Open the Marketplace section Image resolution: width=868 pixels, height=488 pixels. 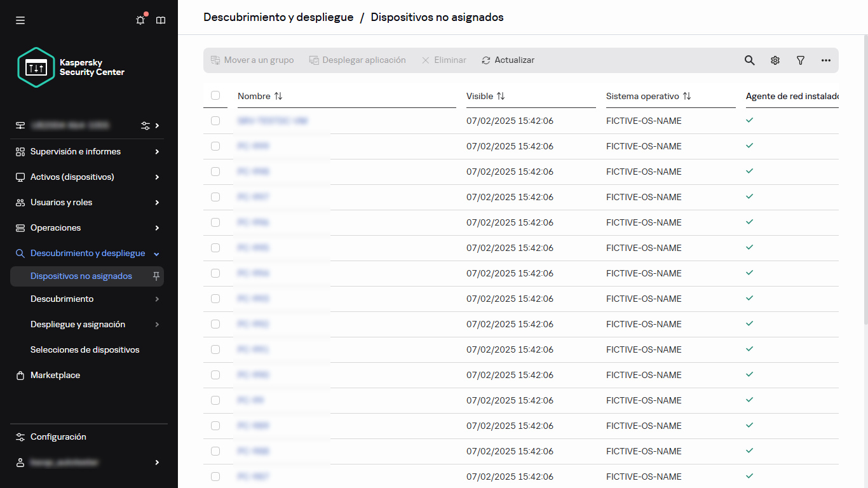pos(55,375)
